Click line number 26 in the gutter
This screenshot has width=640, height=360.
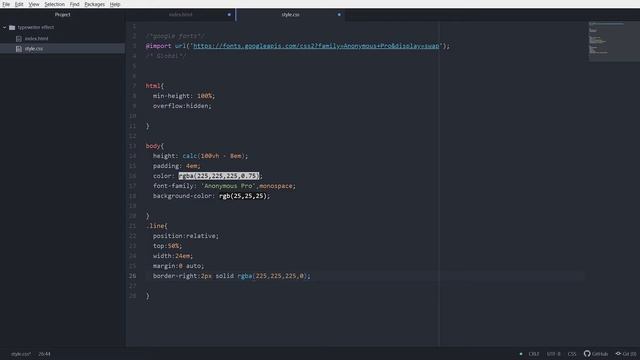tap(132, 276)
